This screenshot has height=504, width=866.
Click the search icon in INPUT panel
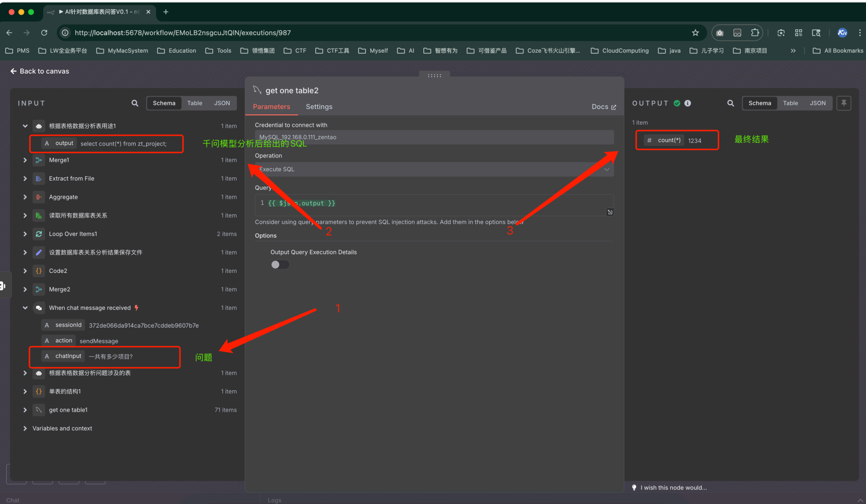tap(135, 103)
